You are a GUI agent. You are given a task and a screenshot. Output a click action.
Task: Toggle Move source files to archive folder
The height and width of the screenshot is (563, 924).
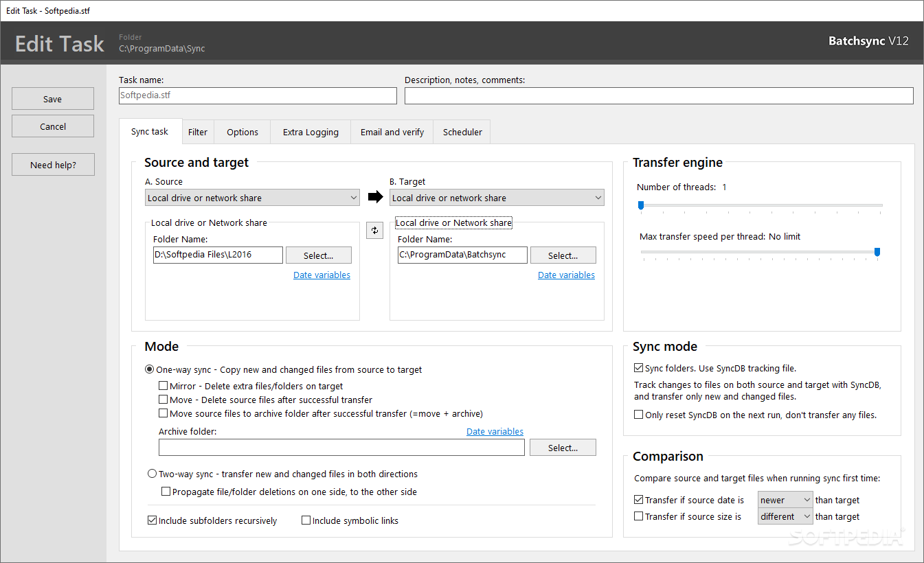pos(164,413)
